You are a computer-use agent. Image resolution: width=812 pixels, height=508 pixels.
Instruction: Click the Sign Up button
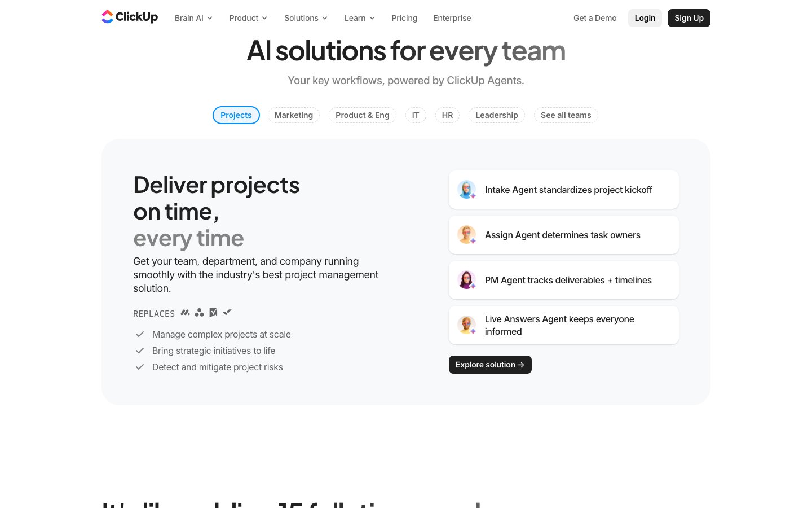click(x=689, y=17)
